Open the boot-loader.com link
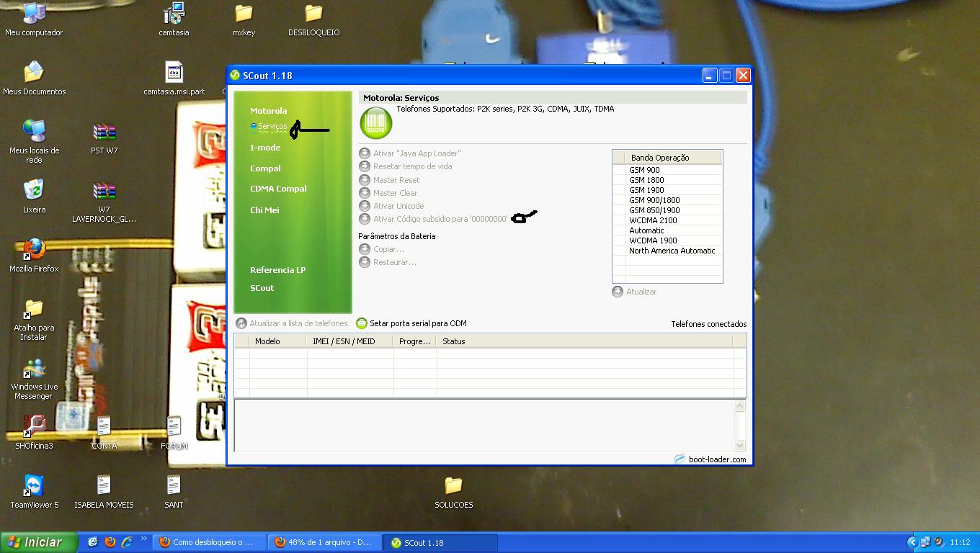Viewport: 980px width, 553px height. point(717,459)
